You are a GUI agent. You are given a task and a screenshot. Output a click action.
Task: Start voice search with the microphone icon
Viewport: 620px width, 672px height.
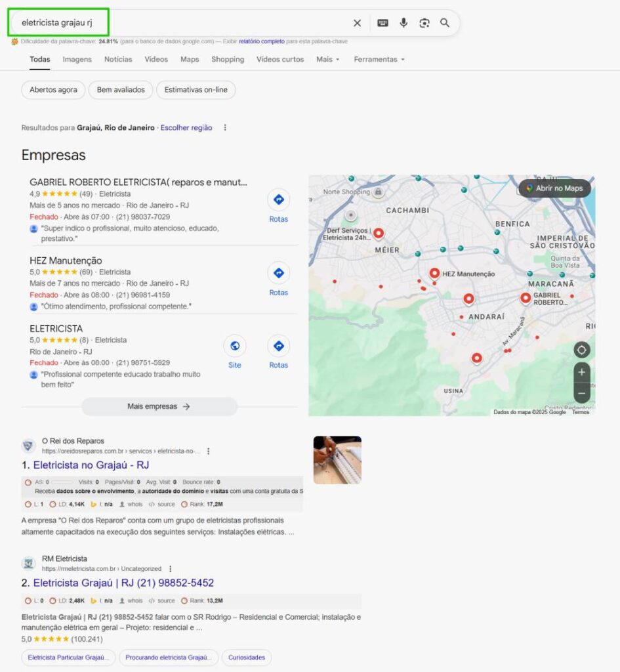[403, 23]
